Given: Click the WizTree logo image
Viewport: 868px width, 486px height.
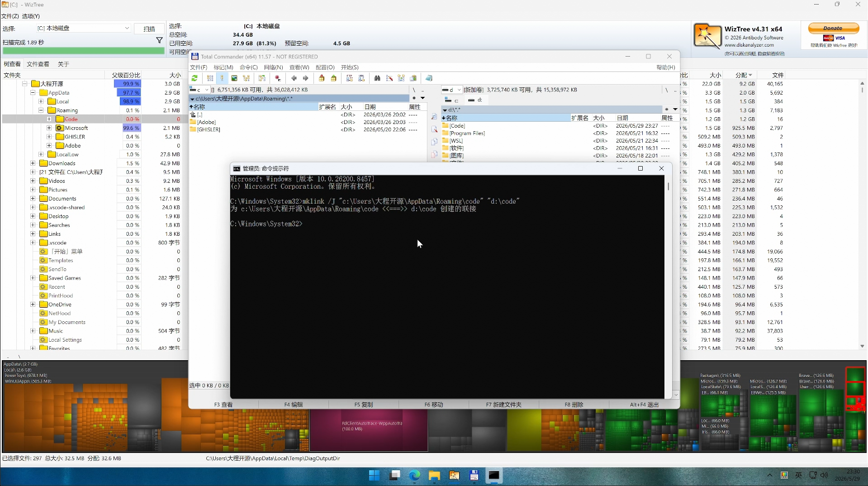Looking at the screenshot, I should (707, 36).
